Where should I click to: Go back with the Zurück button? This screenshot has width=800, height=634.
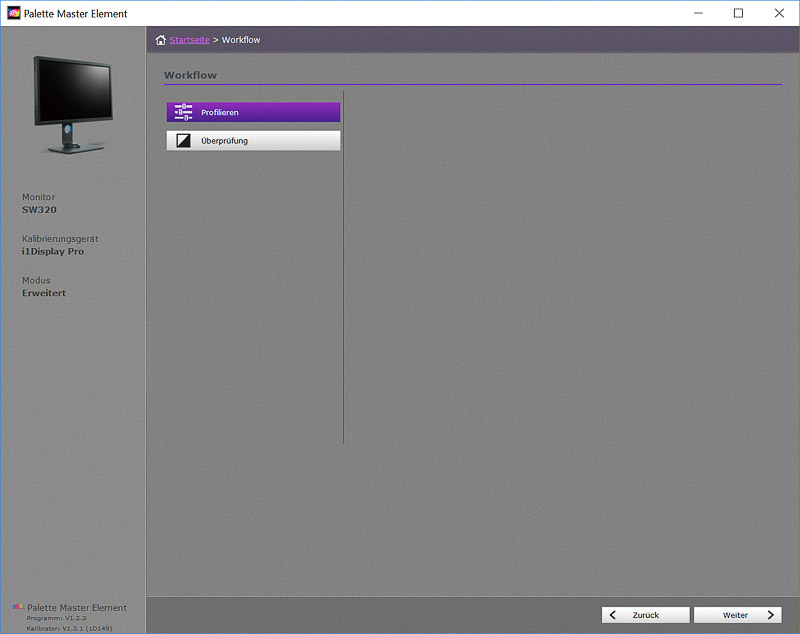[x=645, y=615]
